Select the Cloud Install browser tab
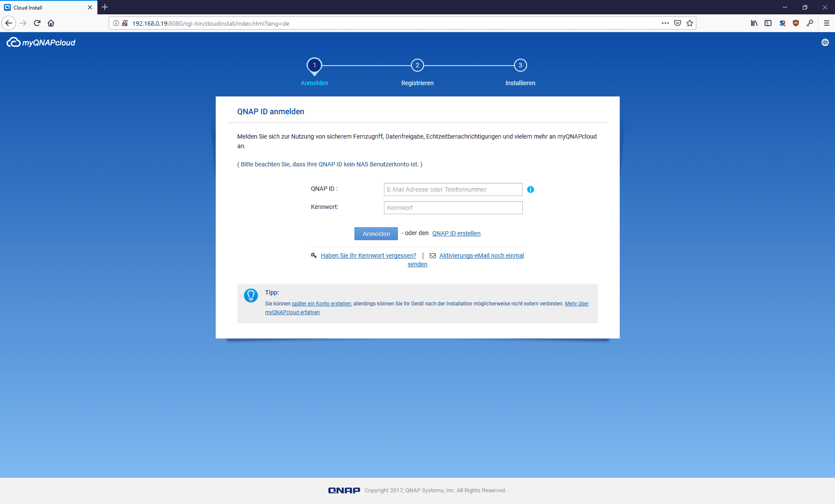This screenshot has width=835, height=504. [x=43, y=7]
